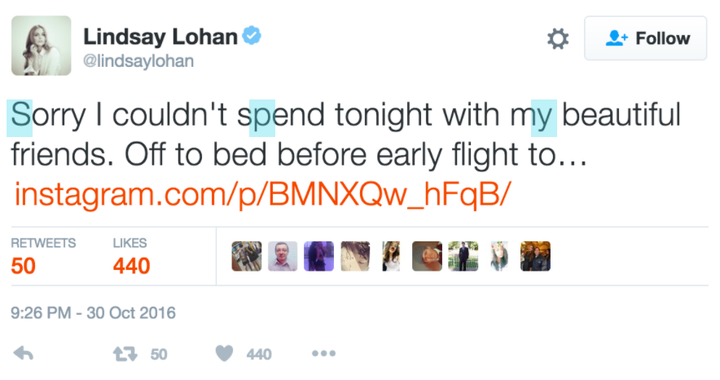Click the man in suit avatar
Image resolution: width=720 pixels, height=380 pixels.
click(463, 256)
